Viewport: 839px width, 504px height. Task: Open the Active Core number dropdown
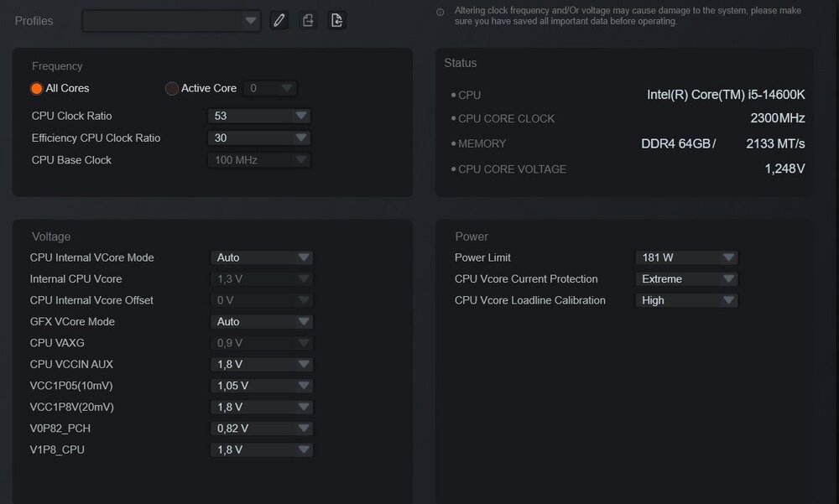point(271,89)
